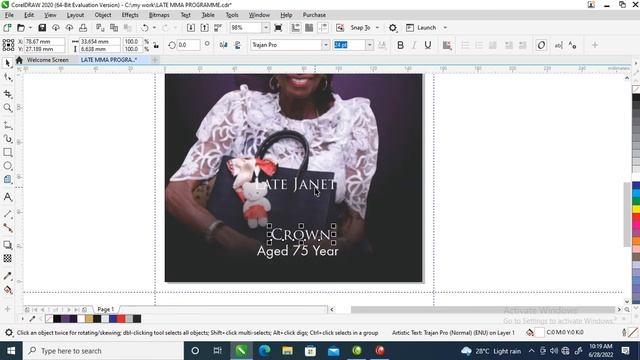Open the File menu
The image size is (640, 360).
point(9,15)
